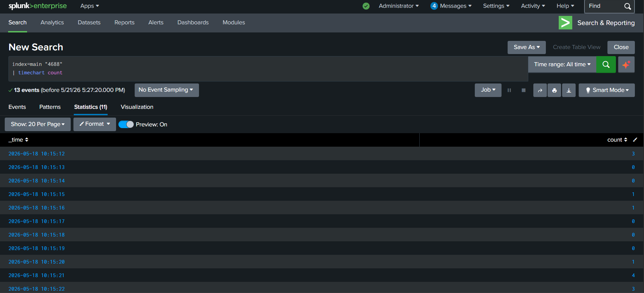The width and height of the screenshot is (644, 293).
Task: Open the Settings dropdown menu
Action: [496, 6]
